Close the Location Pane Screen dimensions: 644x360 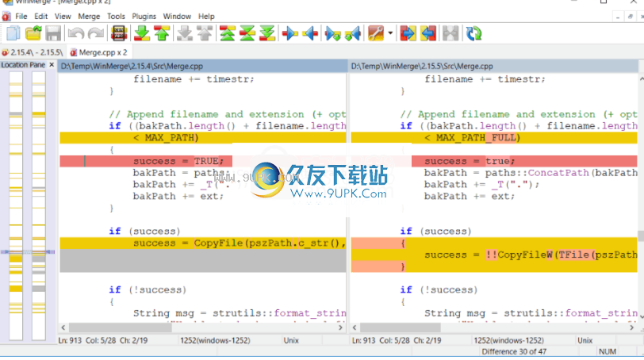coord(52,65)
